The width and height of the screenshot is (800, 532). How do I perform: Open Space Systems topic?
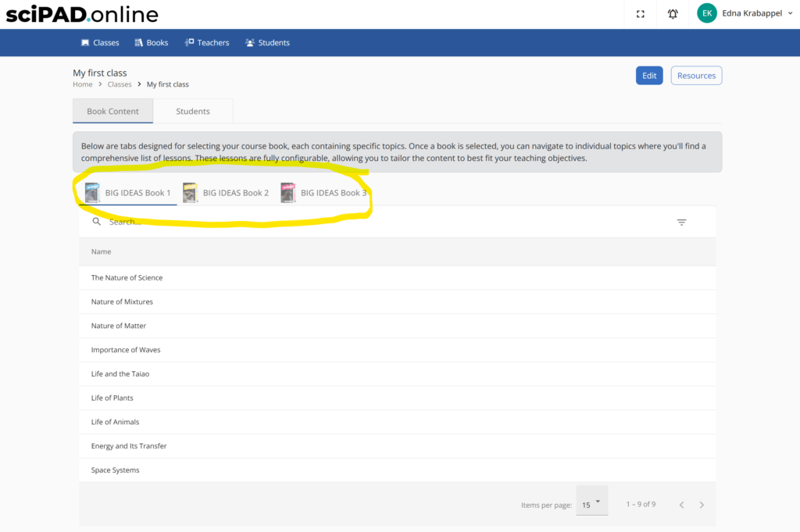398,470
